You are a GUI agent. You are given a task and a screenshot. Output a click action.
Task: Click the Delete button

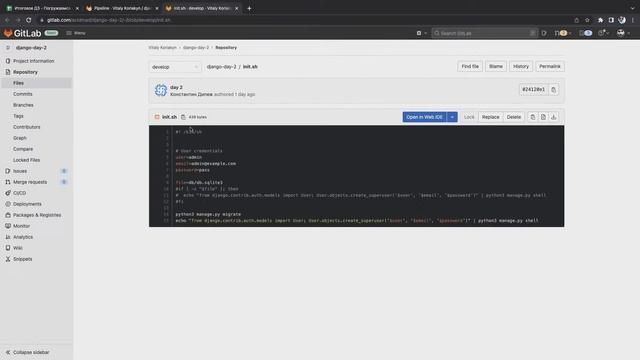click(513, 117)
